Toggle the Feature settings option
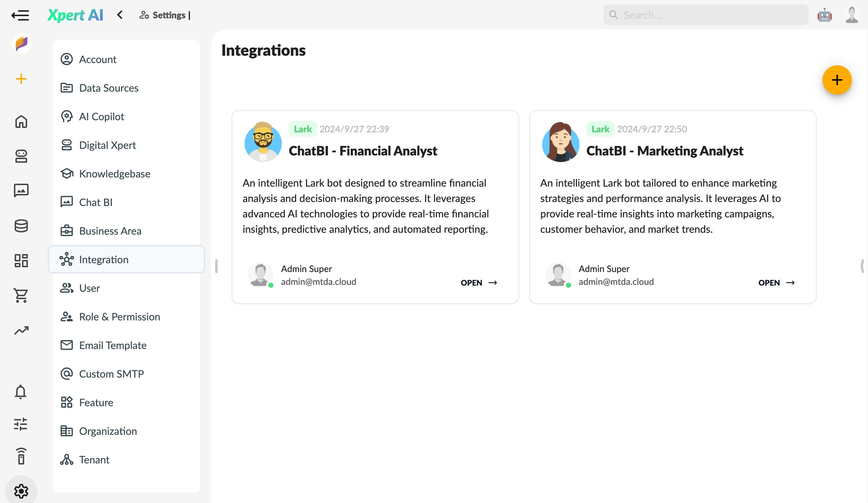The image size is (868, 503). (96, 403)
